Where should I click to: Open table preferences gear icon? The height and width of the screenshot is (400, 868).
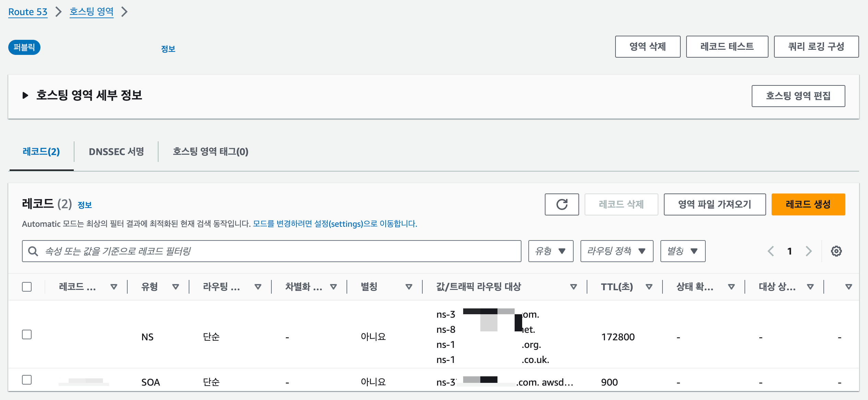pos(836,251)
